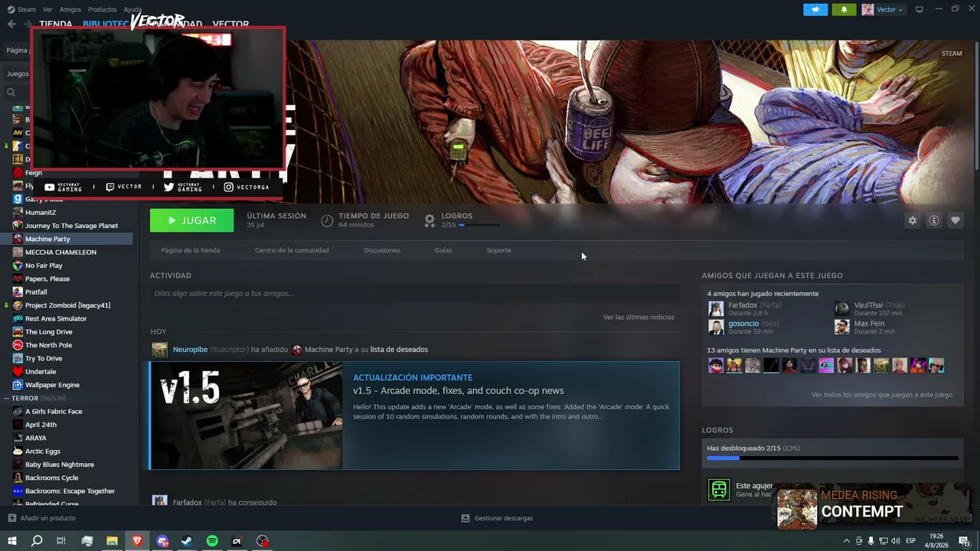Open the Productos menu
980x551 pixels.
coord(103,9)
